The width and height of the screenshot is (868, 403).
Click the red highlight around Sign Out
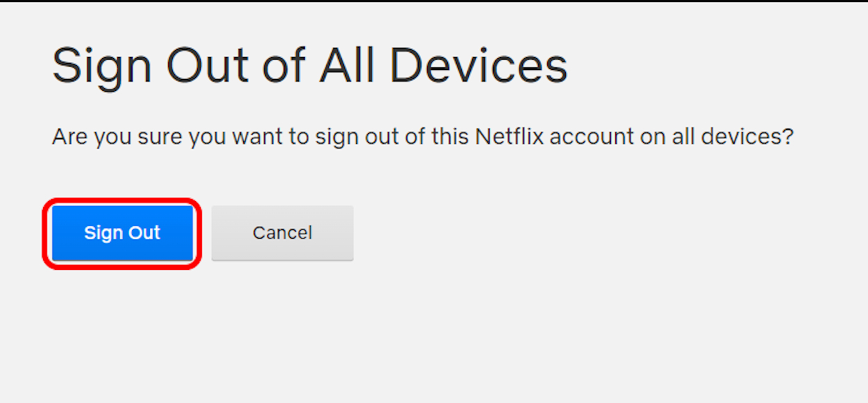[122, 202]
